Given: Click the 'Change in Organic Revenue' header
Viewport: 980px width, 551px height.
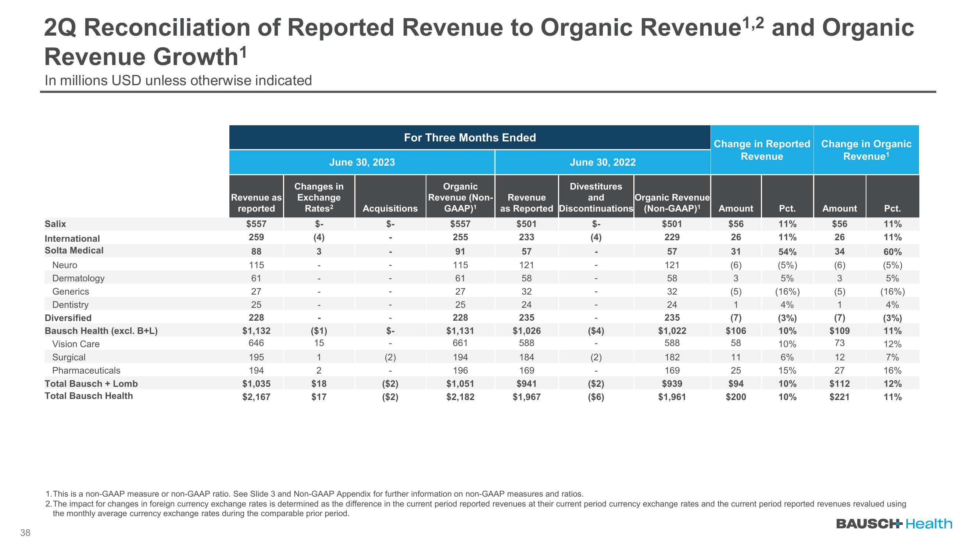Looking at the screenshot, I should tap(866, 150).
